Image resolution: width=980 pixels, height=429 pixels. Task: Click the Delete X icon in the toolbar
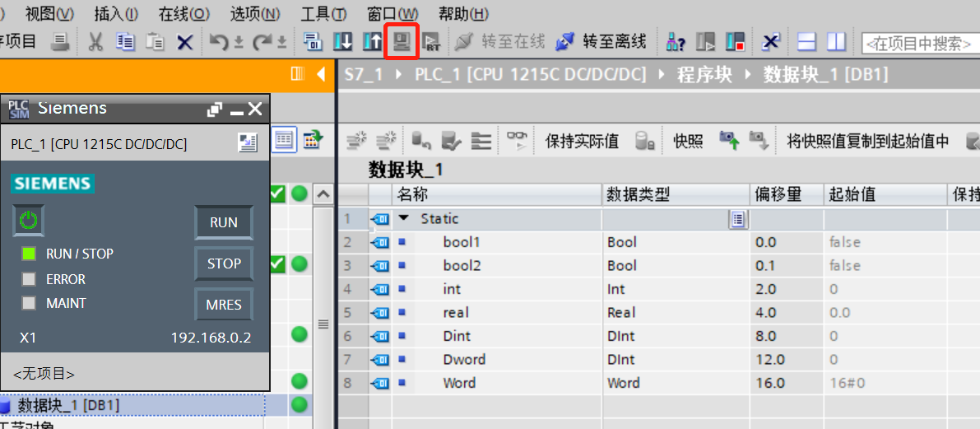point(184,42)
